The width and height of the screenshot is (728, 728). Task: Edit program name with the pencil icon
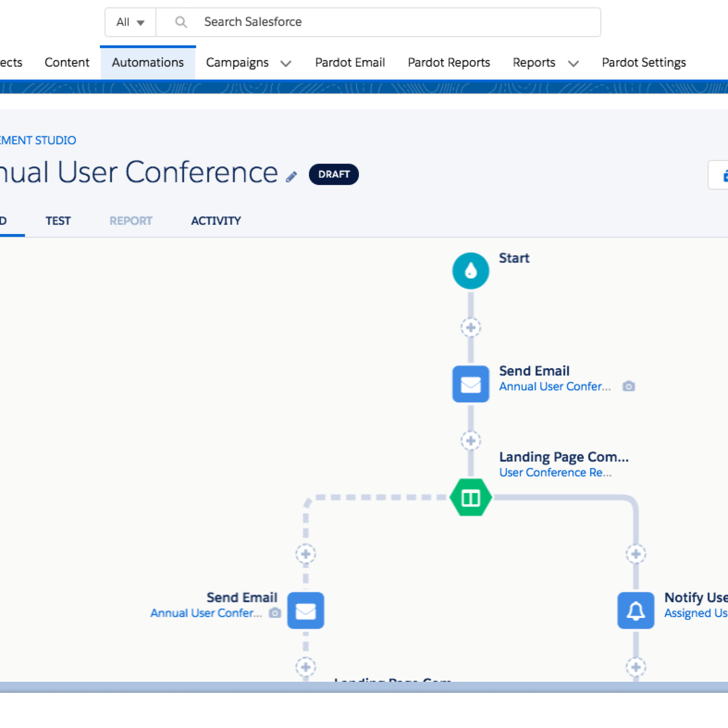coord(291,176)
